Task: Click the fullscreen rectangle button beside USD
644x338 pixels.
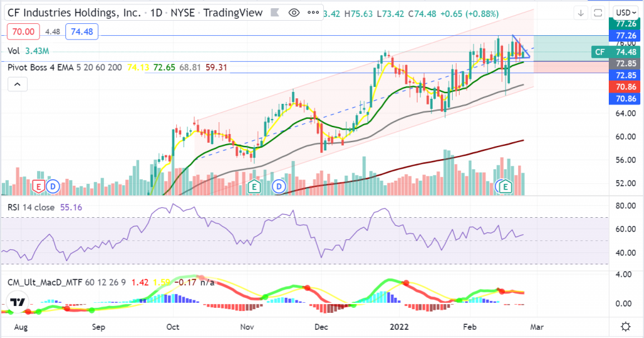Action: 598,13
